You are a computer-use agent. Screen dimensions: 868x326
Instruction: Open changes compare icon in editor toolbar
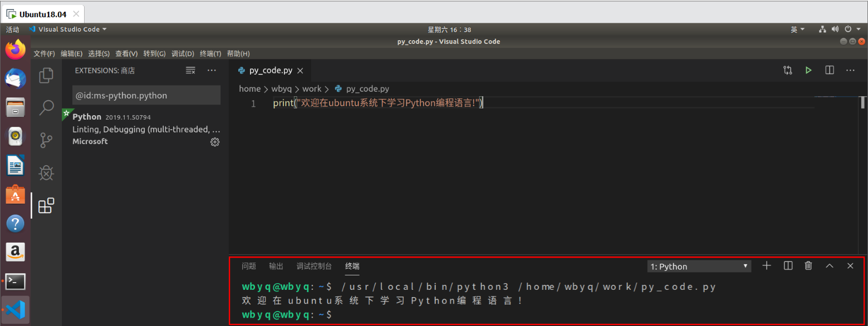pos(787,70)
